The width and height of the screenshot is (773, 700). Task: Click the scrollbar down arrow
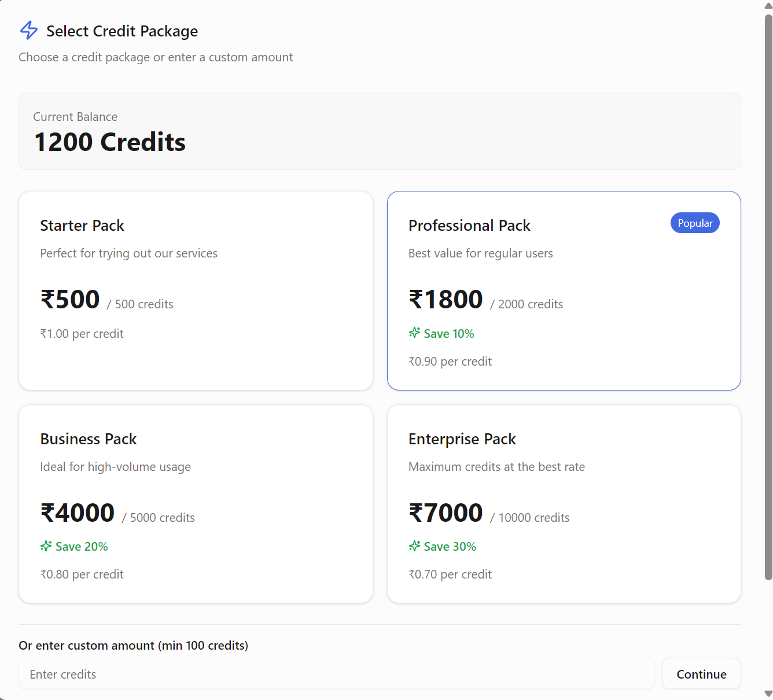tap(768, 694)
